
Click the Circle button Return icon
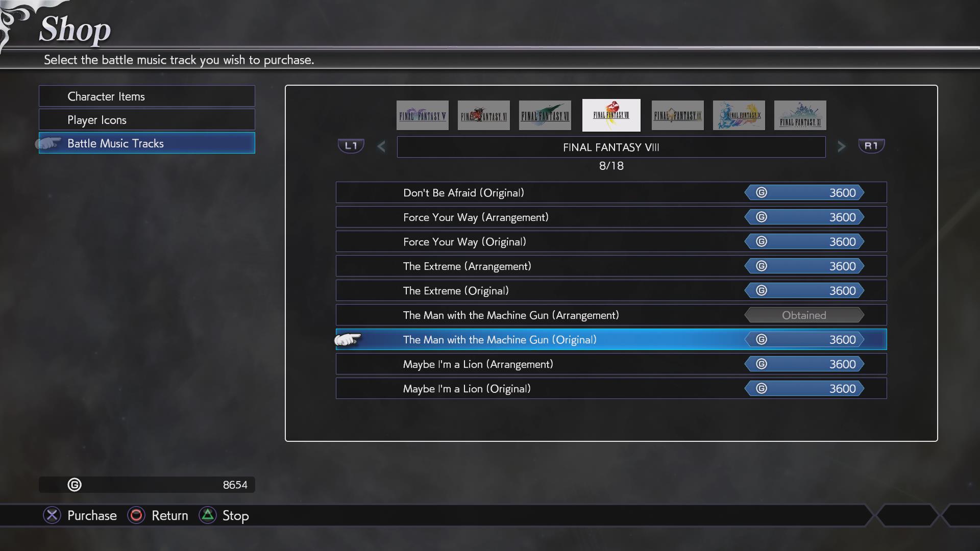[x=136, y=515]
